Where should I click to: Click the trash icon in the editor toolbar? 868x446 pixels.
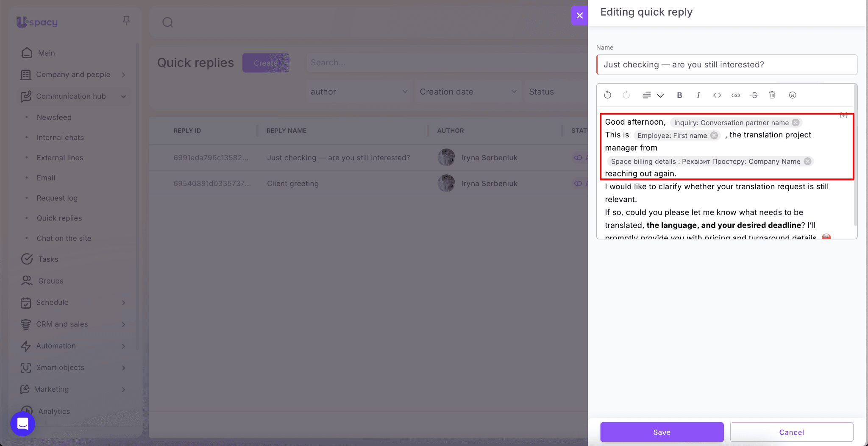point(772,95)
